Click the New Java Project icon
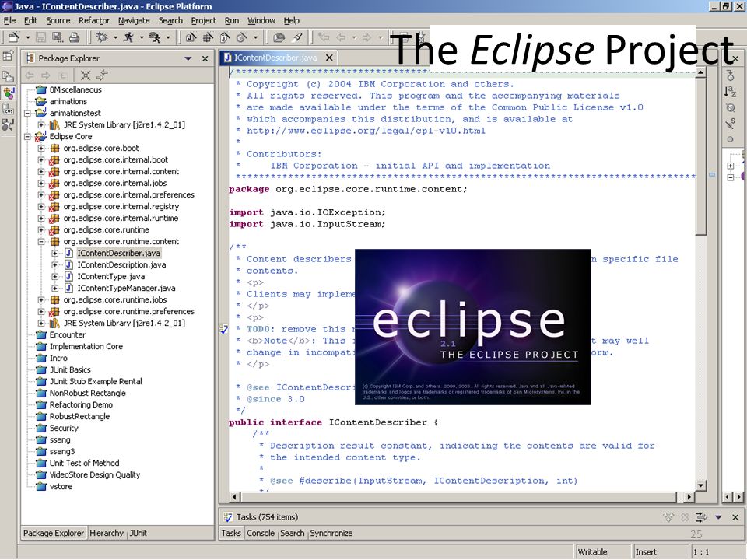Viewport: 747px width, 560px height. coord(191,37)
